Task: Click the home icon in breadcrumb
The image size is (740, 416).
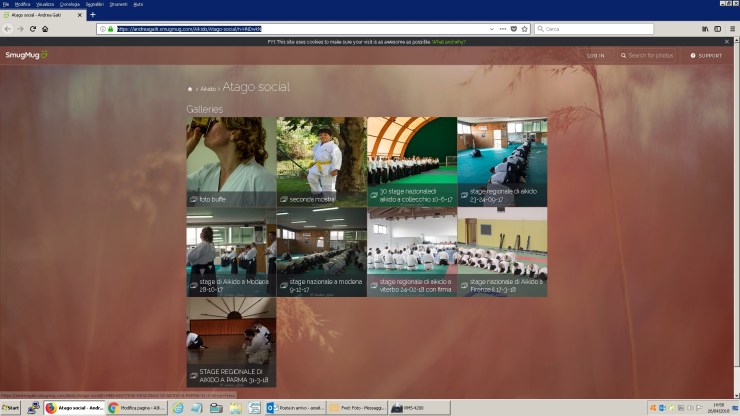Action: click(190, 89)
